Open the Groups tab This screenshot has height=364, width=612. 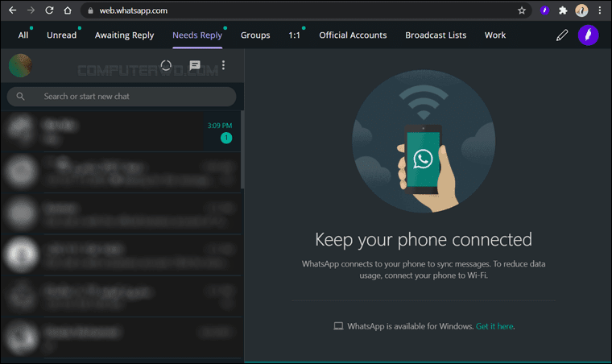click(x=255, y=35)
